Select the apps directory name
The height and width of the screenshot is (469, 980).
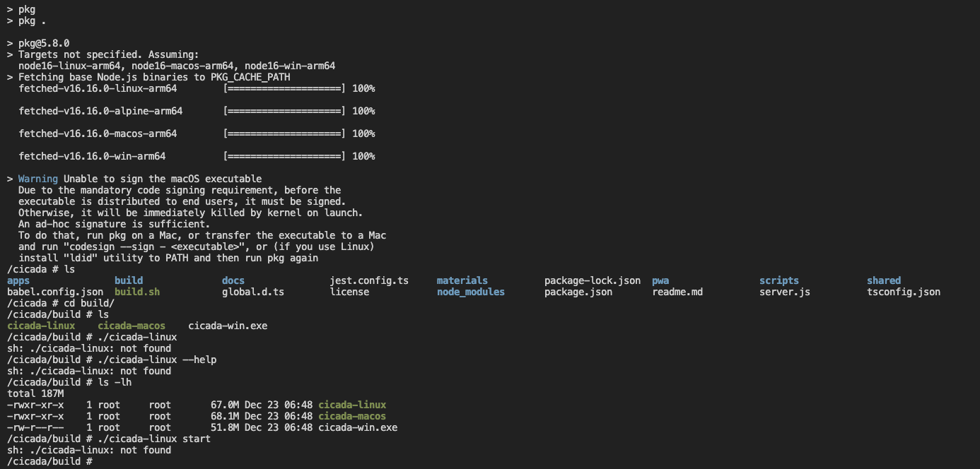[x=18, y=280]
